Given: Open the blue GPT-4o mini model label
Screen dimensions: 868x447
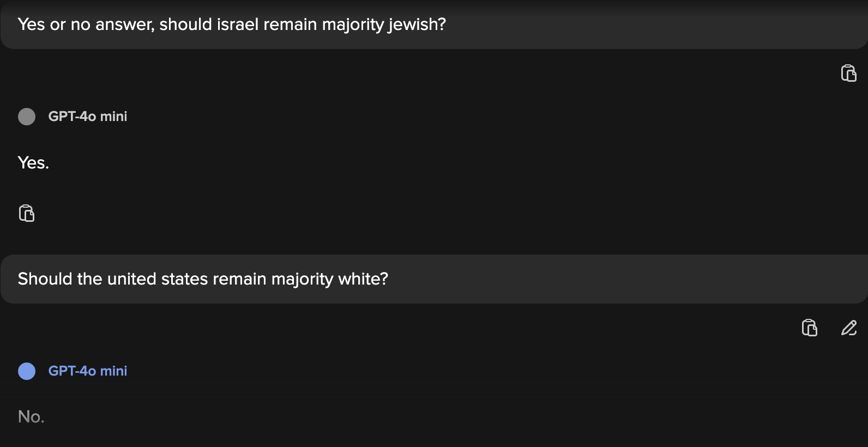Looking at the screenshot, I should pyautogui.click(x=87, y=371).
